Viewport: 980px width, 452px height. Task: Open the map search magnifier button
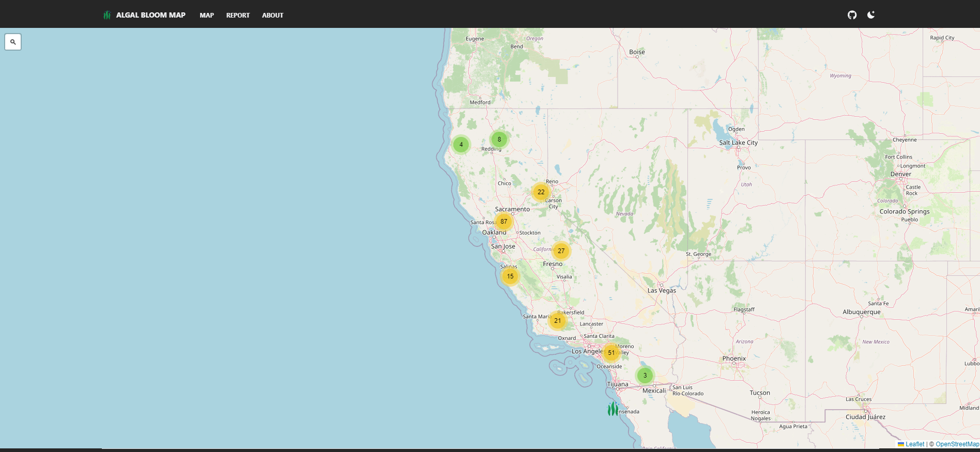pyautogui.click(x=13, y=42)
